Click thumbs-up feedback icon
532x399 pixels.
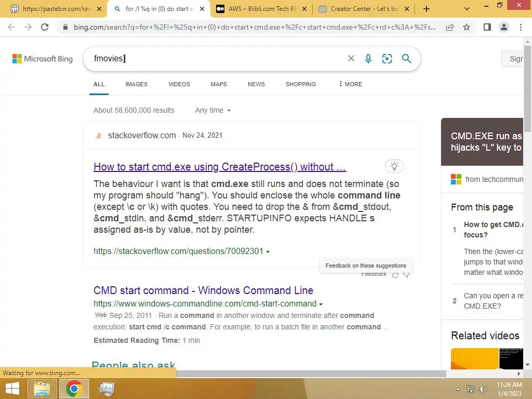tap(395, 275)
